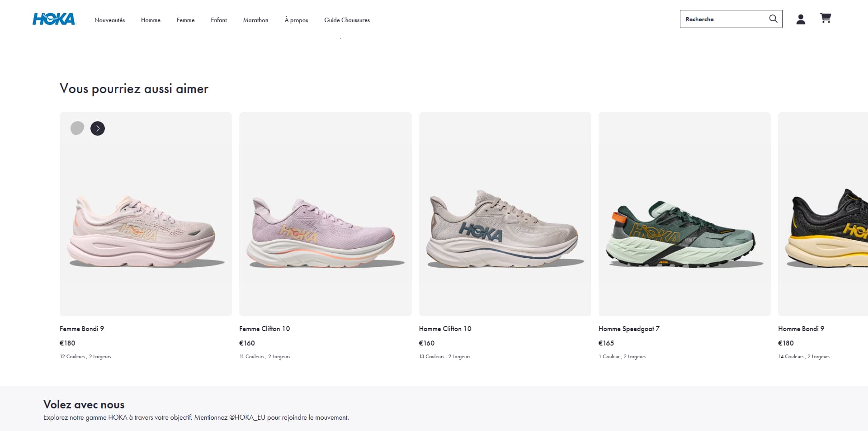The image size is (868, 431).
Task: Open the À propos menu
Action: (296, 20)
